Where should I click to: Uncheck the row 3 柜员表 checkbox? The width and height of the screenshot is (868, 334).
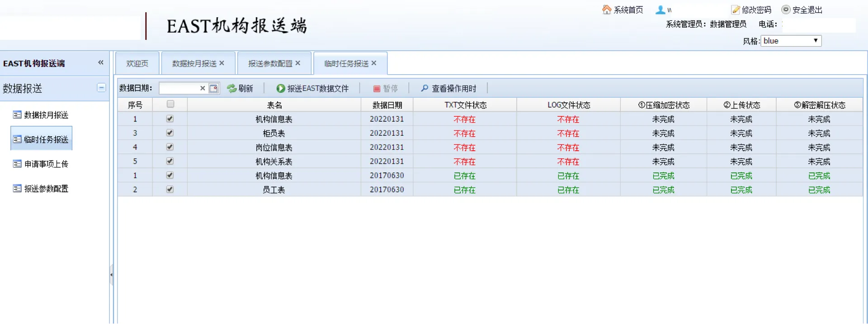coord(170,133)
